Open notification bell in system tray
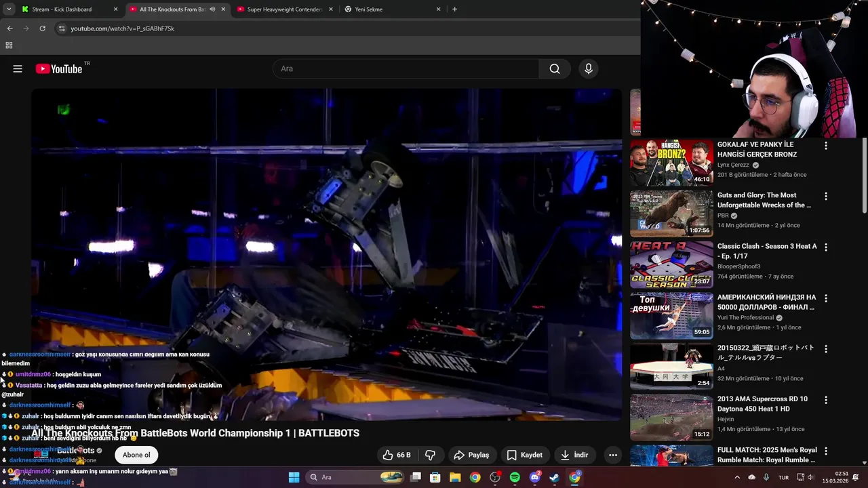Viewport: 868px width, 488px height. pos(855,477)
